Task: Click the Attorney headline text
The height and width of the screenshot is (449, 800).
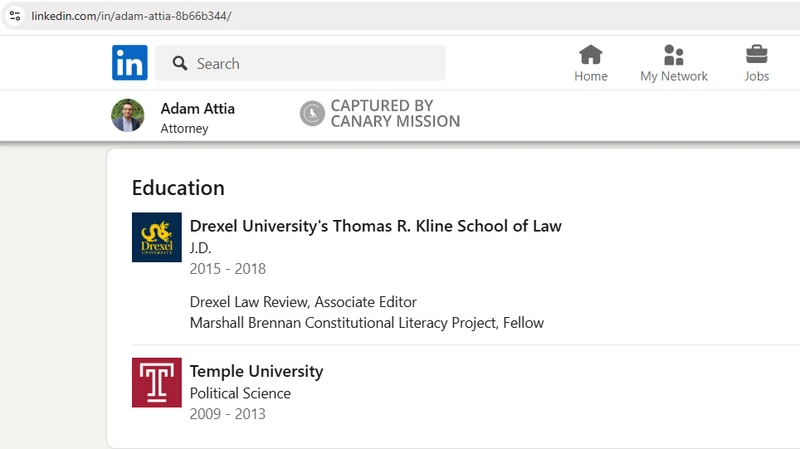Action: pyautogui.click(x=184, y=129)
